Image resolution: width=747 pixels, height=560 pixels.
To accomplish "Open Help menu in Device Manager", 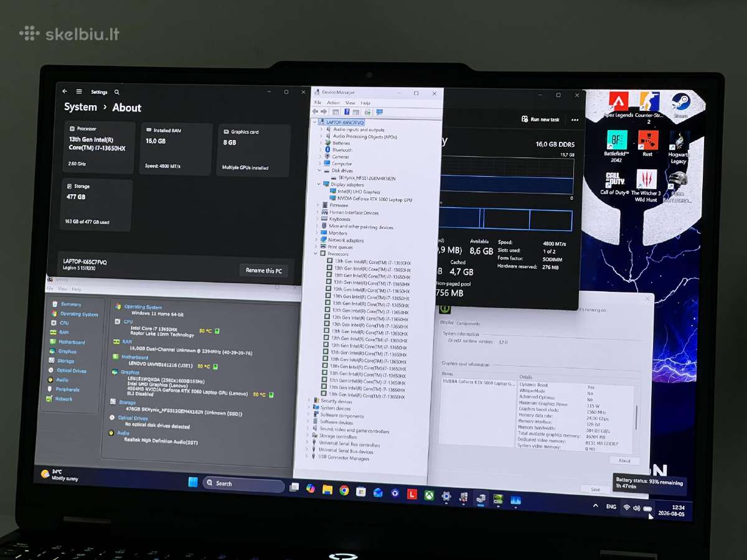I will pyautogui.click(x=365, y=103).
